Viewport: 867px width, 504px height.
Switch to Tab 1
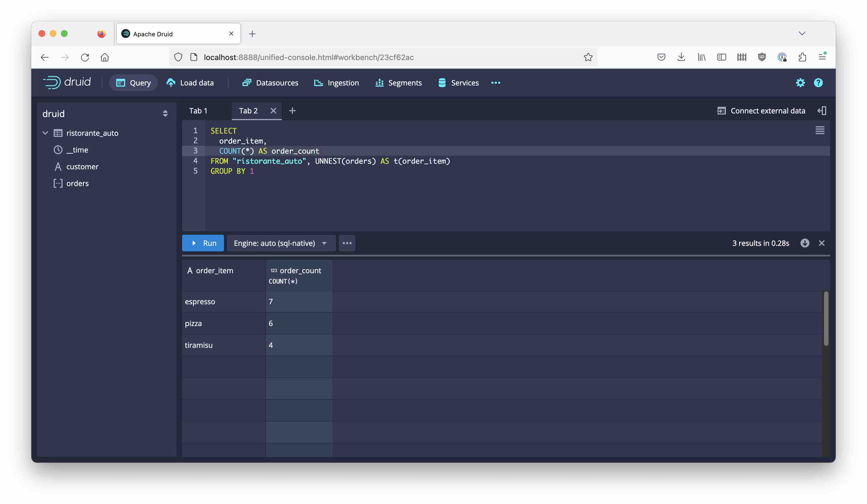(x=198, y=111)
